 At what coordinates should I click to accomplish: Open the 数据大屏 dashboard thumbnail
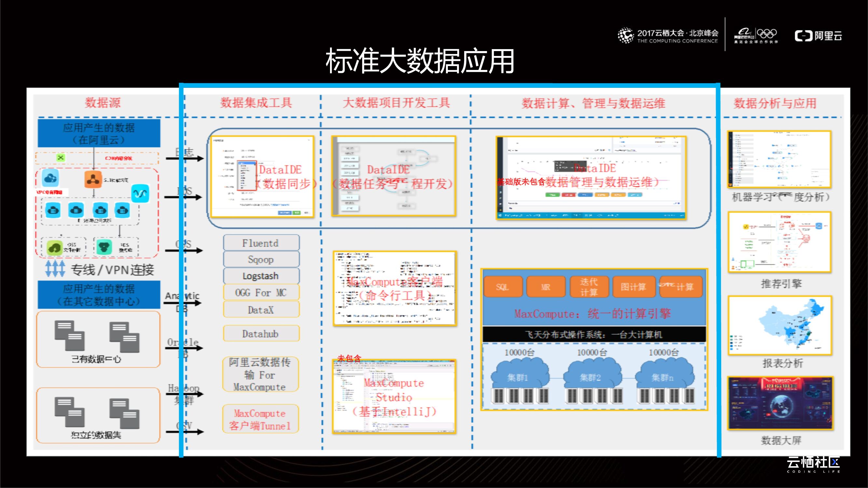779,403
